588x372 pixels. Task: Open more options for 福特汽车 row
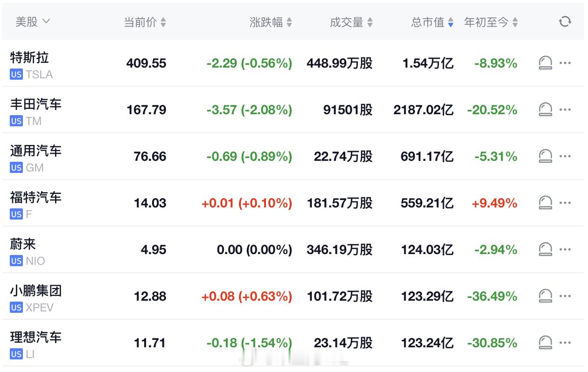coord(565,203)
